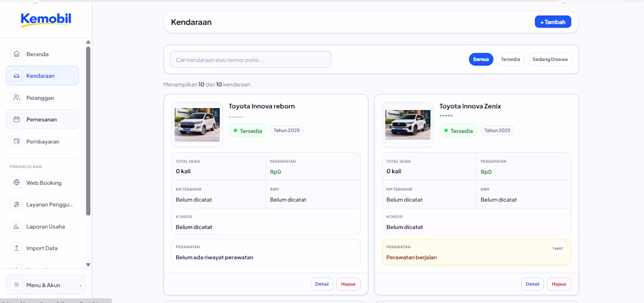
Task: Click the Kendaraan page heading
Action: click(191, 22)
